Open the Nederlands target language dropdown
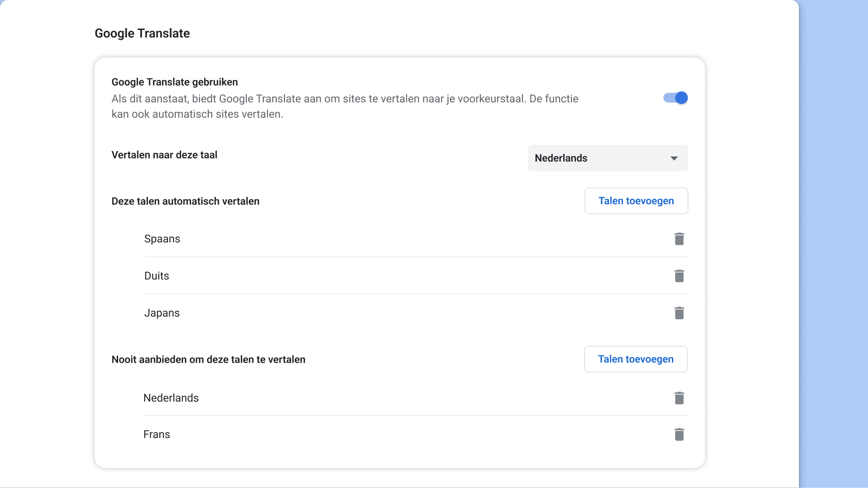868x488 pixels. (608, 158)
